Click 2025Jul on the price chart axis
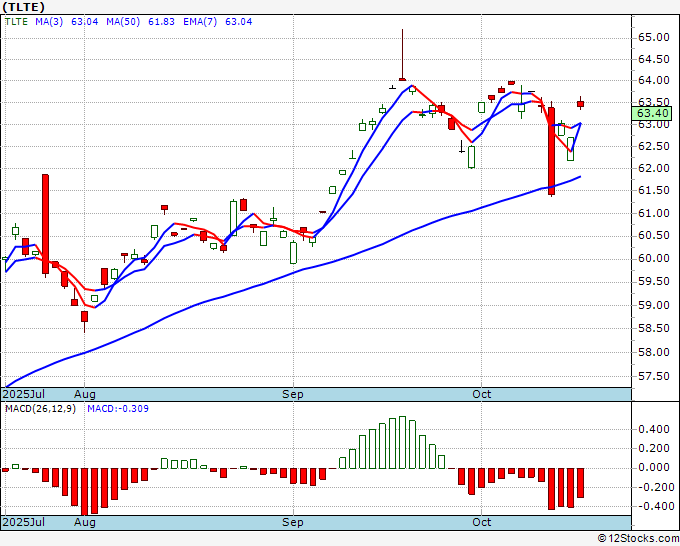The width and height of the screenshot is (680, 546). (24, 394)
